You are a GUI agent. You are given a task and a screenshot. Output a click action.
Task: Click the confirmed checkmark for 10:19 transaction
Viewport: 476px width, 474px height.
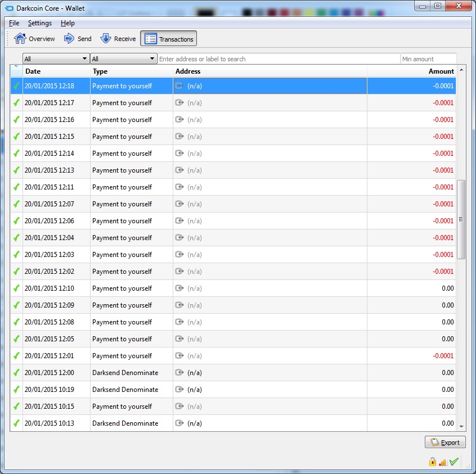tap(17, 389)
